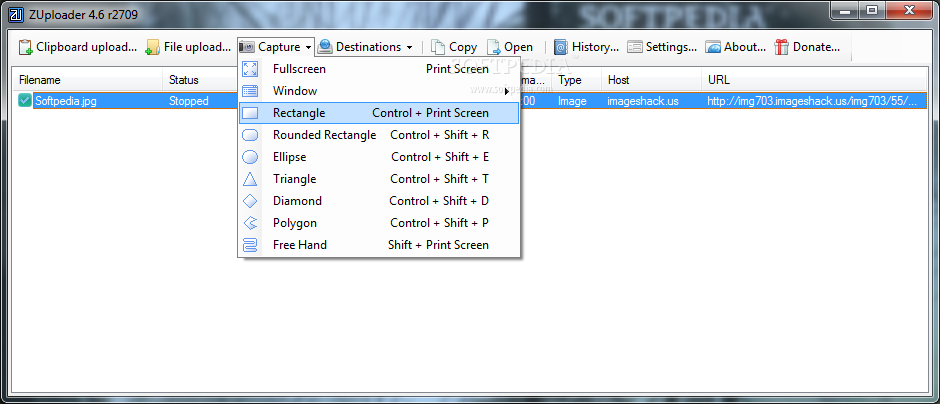This screenshot has height=404, width=940.
Task: Click the File upload folder icon
Action: [153, 47]
